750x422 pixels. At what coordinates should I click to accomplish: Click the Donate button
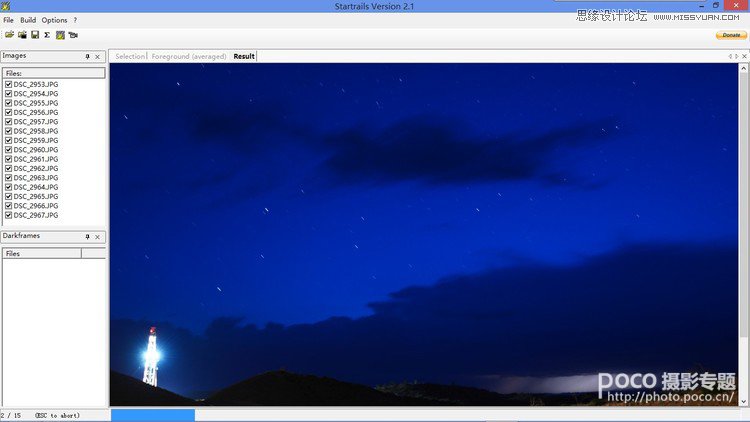(731, 35)
